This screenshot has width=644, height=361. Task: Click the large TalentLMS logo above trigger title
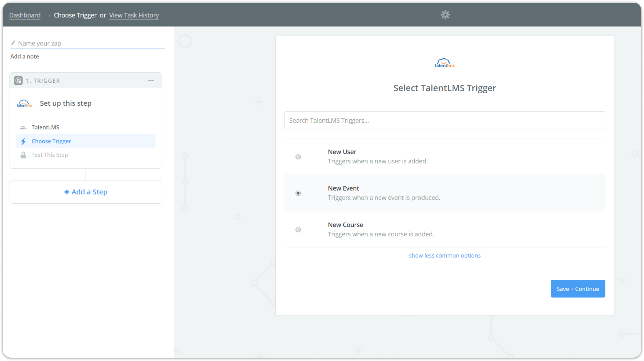click(444, 63)
